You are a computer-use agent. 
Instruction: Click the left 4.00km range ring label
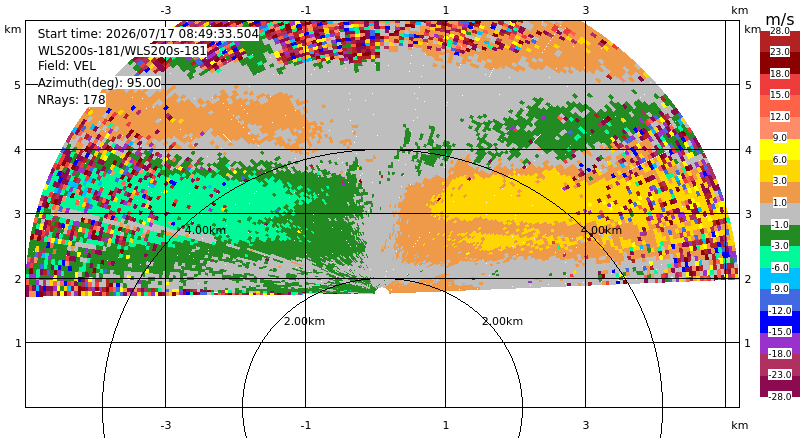click(x=205, y=230)
